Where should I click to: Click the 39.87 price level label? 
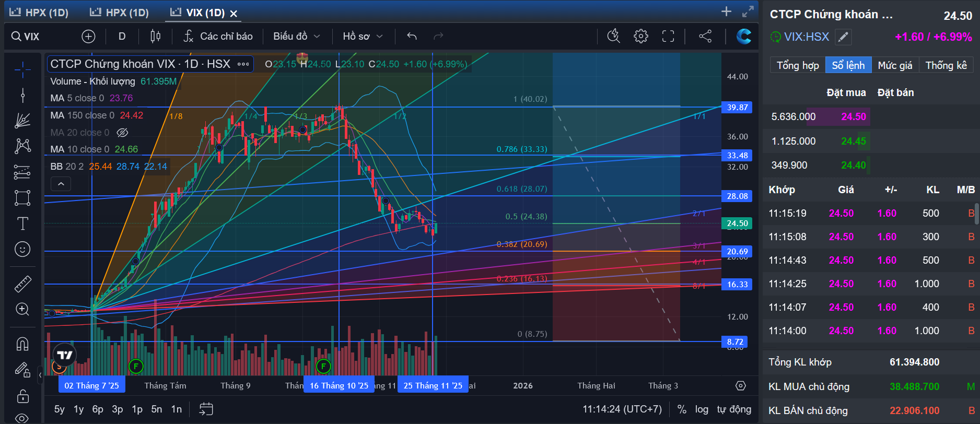[737, 108]
